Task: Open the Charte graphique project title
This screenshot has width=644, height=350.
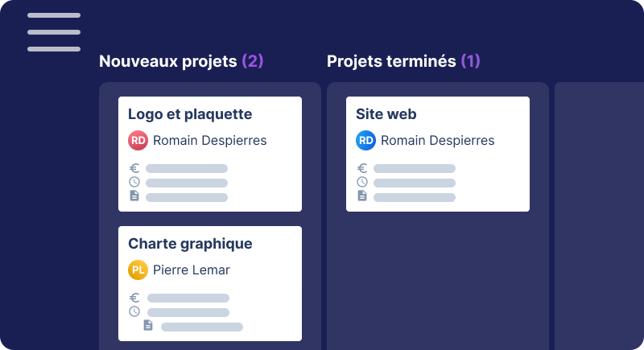Action: (190, 244)
